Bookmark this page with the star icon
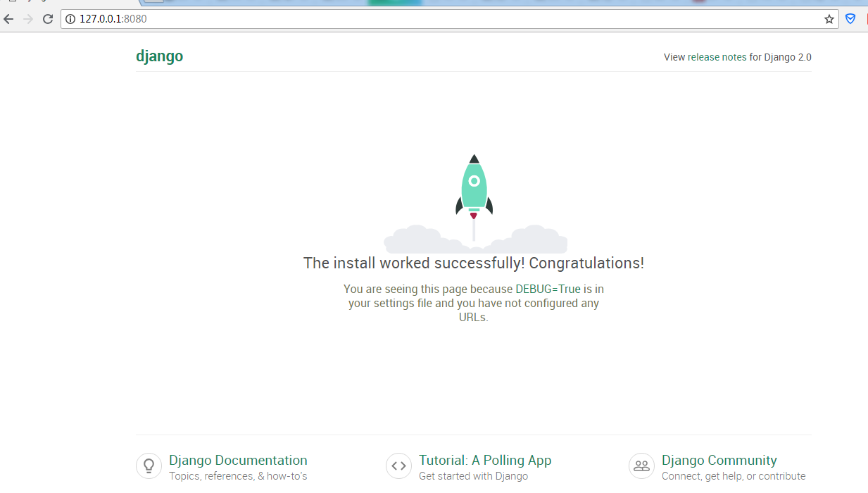The height and width of the screenshot is (493, 868). point(829,19)
